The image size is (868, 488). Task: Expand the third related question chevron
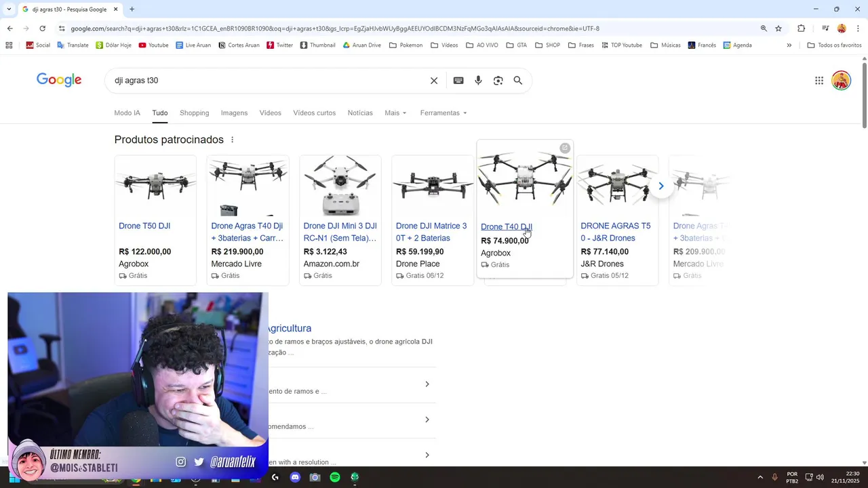(427, 455)
